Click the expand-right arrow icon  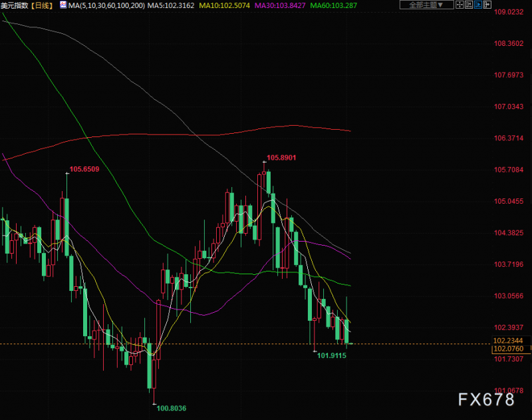pyautogui.click(x=487, y=5)
